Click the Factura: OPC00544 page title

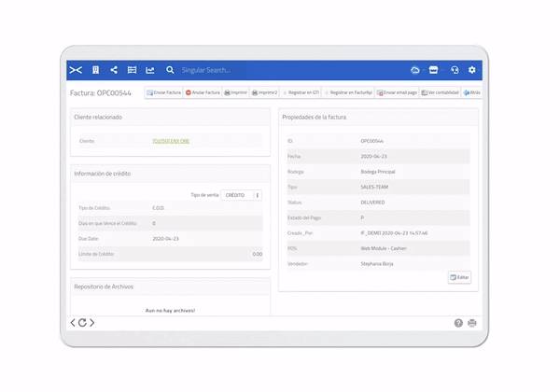[101, 92]
